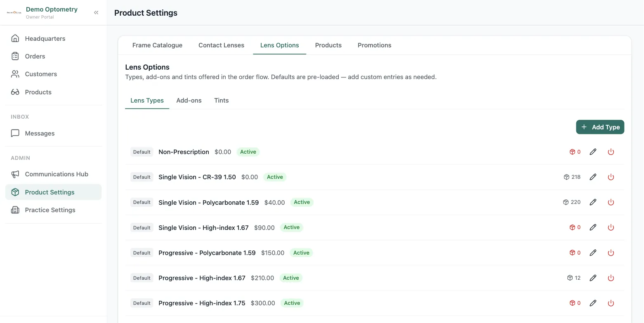
Task: Edit Progressive High-index 1.67 pencil icon
Action: click(x=593, y=278)
